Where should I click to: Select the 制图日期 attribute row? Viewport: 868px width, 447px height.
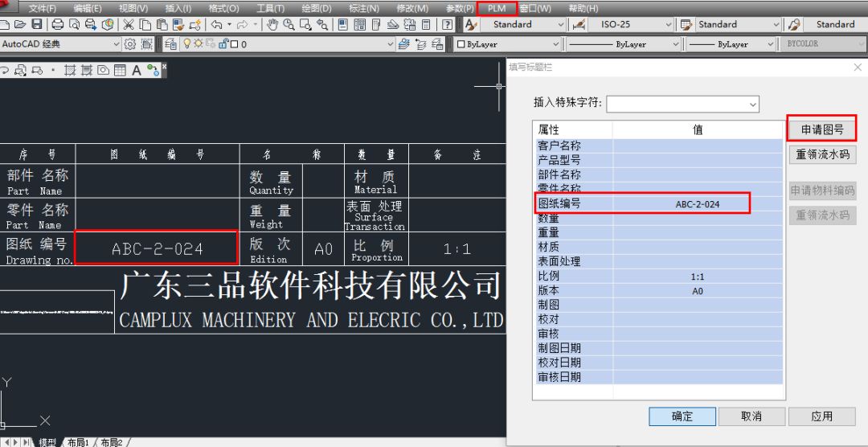click(x=657, y=348)
